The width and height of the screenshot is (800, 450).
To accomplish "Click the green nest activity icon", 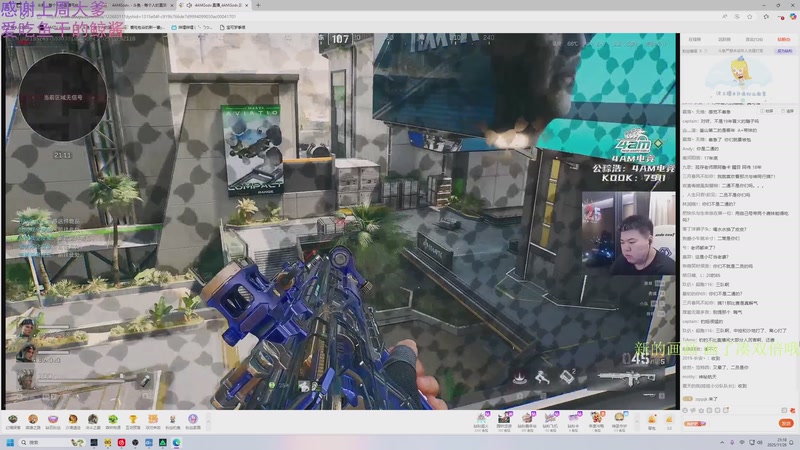I will pyautogui.click(x=13, y=419).
